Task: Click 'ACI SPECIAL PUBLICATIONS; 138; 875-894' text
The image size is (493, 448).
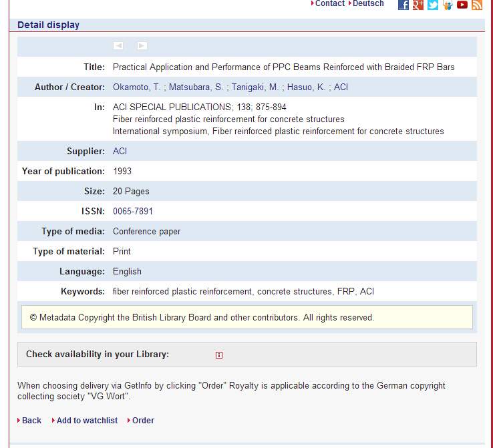Action: coord(199,107)
